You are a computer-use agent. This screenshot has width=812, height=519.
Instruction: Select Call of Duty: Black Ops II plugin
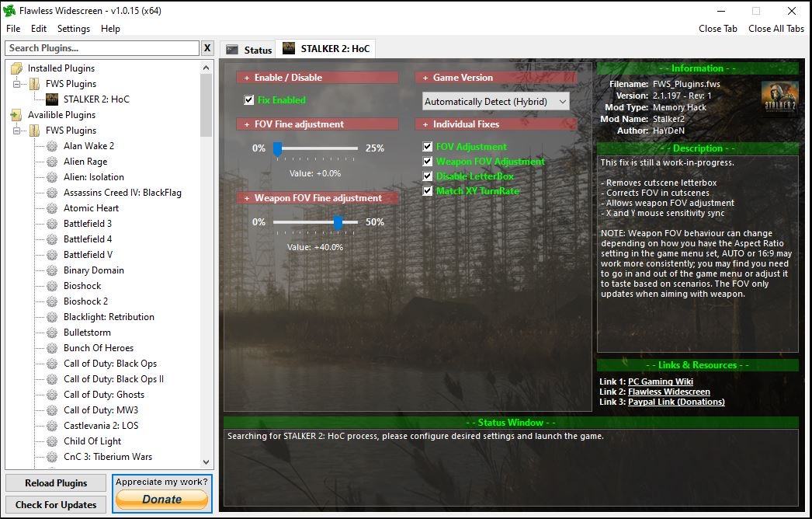tap(113, 379)
